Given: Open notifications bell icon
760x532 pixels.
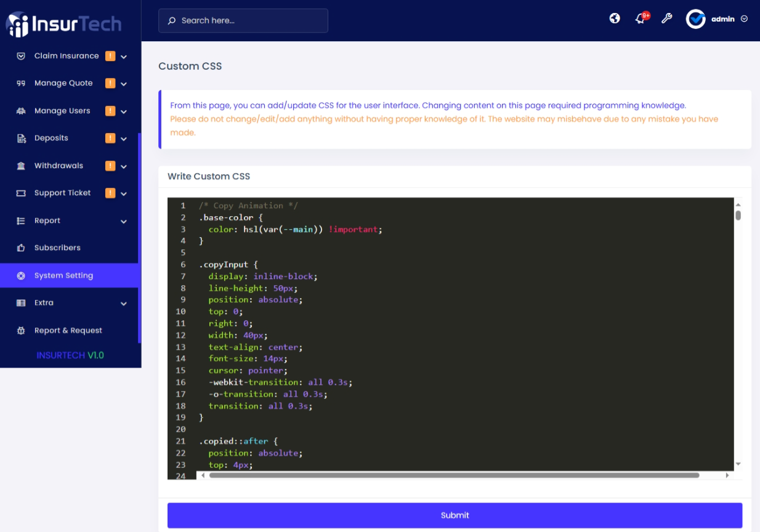Looking at the screenshot, I should pyautogui.click(x=641, y=19).
